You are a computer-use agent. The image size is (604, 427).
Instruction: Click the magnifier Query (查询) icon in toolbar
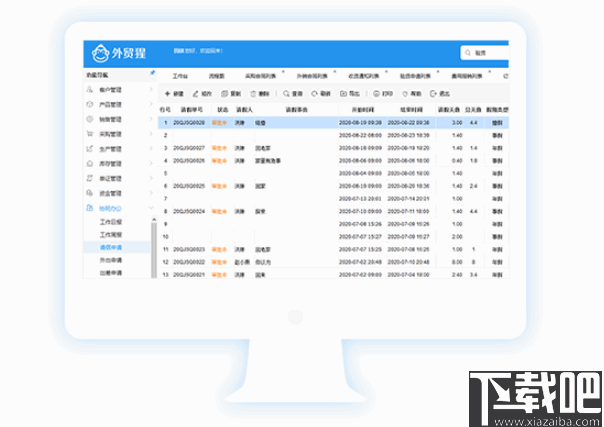tap(286, 94)
